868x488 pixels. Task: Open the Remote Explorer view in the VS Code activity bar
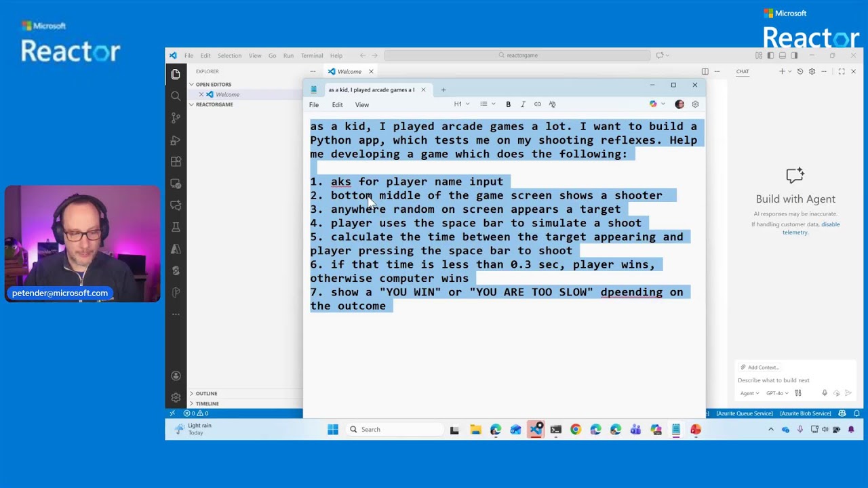176,183
